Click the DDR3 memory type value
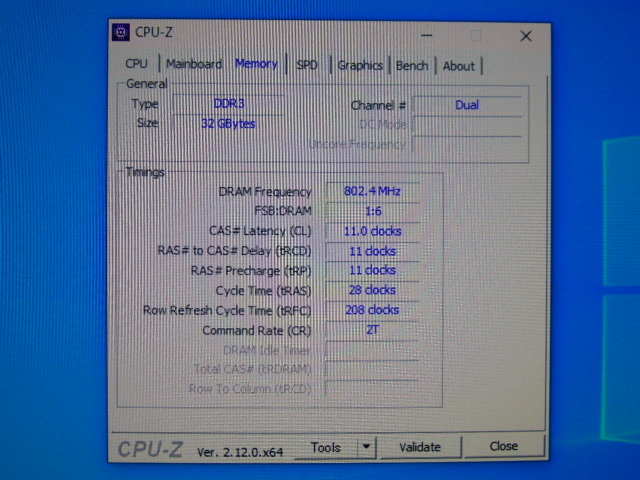The height and width of the screenshot is (480, 640). click(x=229, y=104)
